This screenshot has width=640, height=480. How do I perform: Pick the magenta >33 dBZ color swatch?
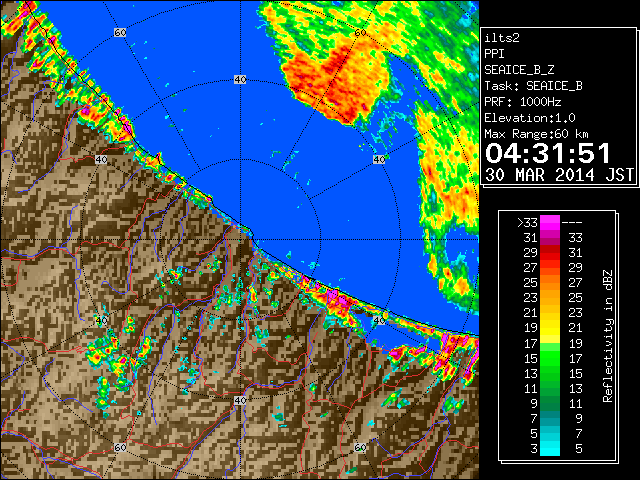click(x=550, y=223)
